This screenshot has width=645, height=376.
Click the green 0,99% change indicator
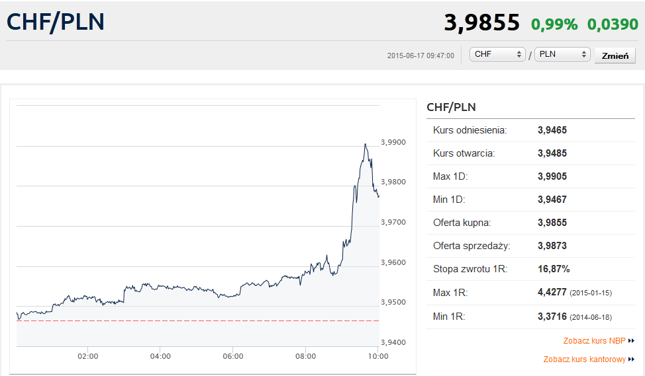554,24
